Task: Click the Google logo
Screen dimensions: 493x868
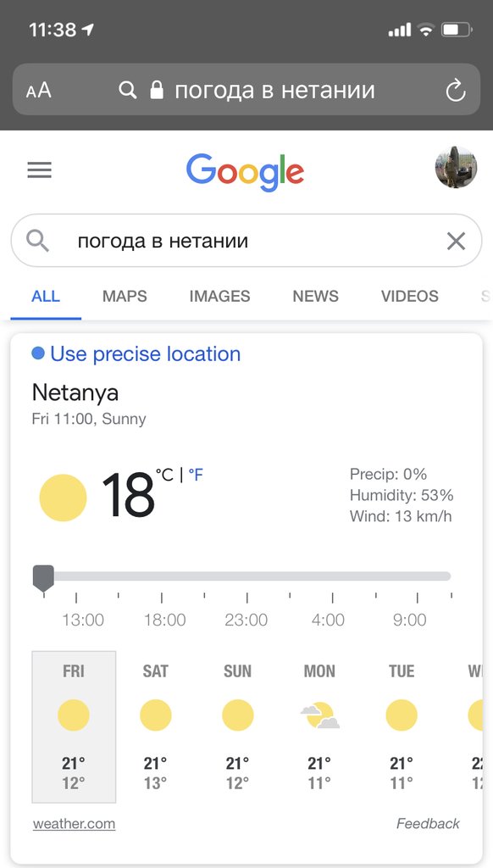Action: (x=245, y=171)
